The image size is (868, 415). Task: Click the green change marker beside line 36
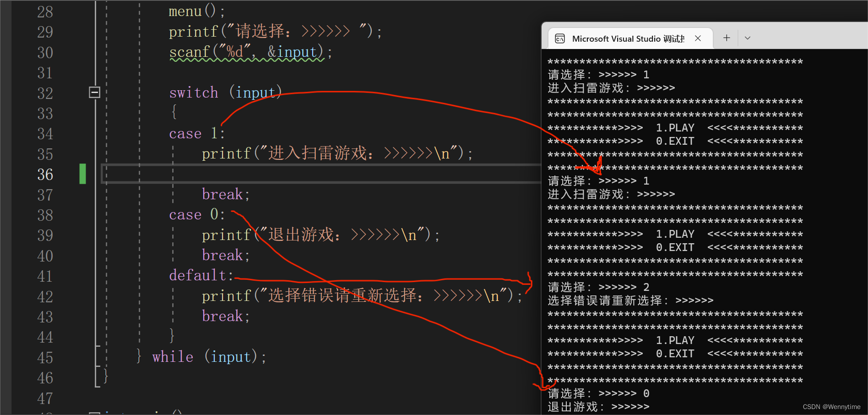point(82,174)
